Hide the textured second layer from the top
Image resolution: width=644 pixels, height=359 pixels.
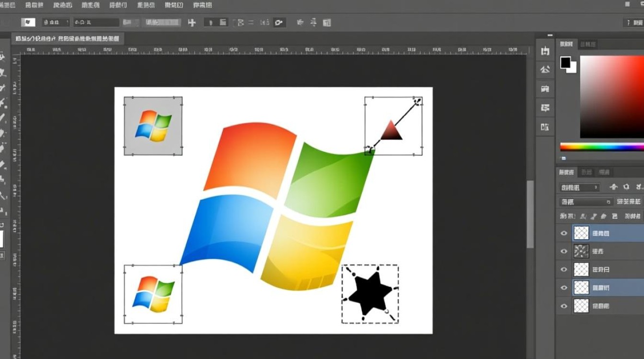pyautogui.click(x=564, y=251)
